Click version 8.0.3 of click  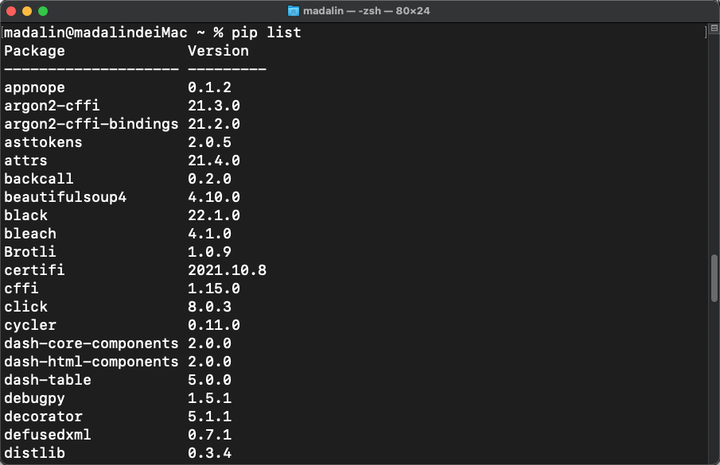(209, 307)
